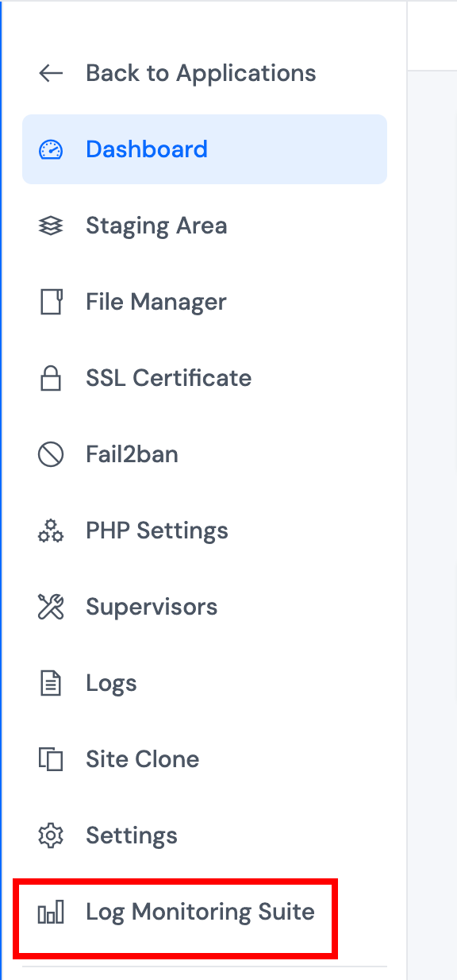Click the Logs document icon
Screen dimensions: 457x980
pyautogui.click(x=51, y=683)
